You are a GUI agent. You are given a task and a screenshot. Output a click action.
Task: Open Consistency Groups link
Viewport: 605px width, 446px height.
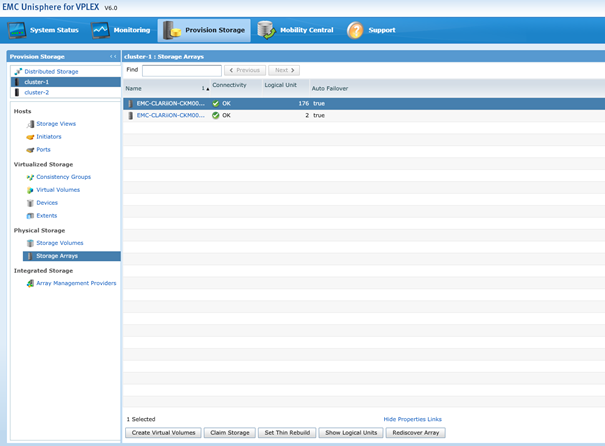tap(64, 177)
